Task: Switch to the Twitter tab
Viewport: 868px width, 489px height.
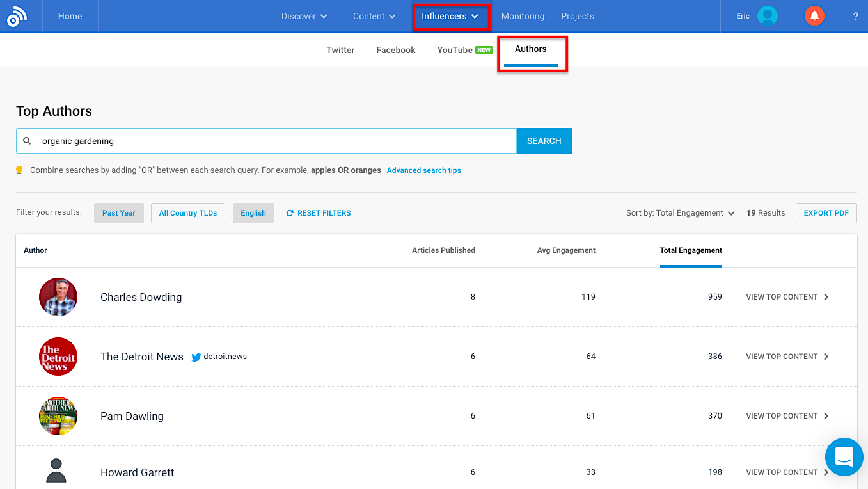Action: tap(340, 50)
